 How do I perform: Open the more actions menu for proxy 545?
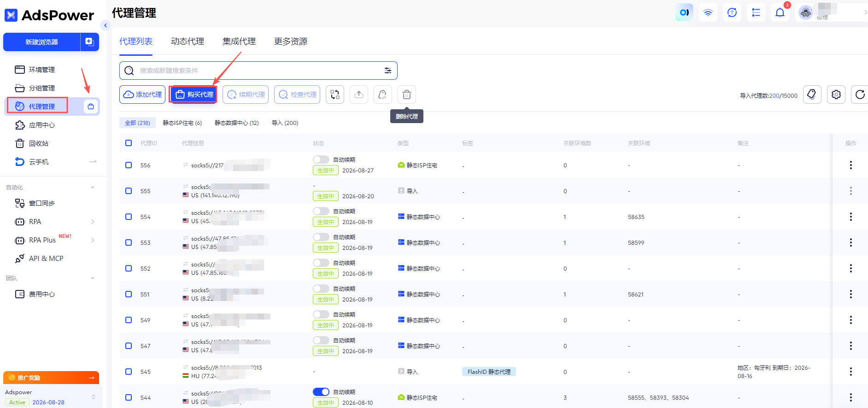pyautogui.click(x=850, y=372)
